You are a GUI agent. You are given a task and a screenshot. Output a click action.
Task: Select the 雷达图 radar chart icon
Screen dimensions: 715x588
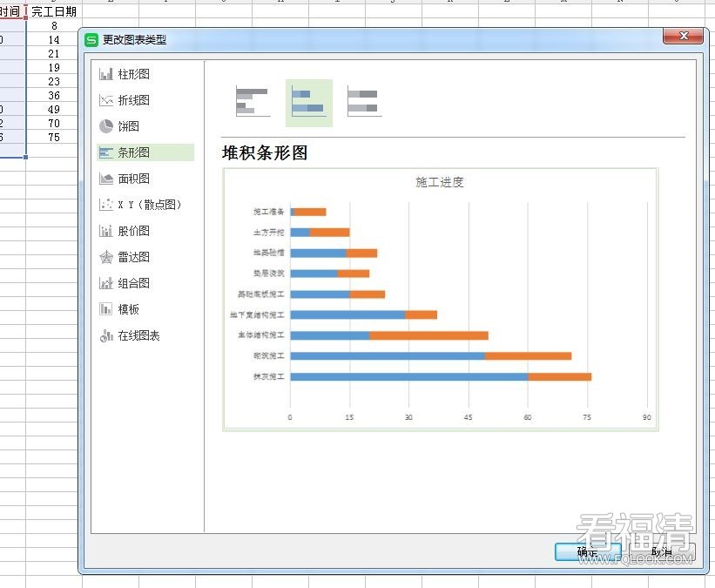(105, 257)
